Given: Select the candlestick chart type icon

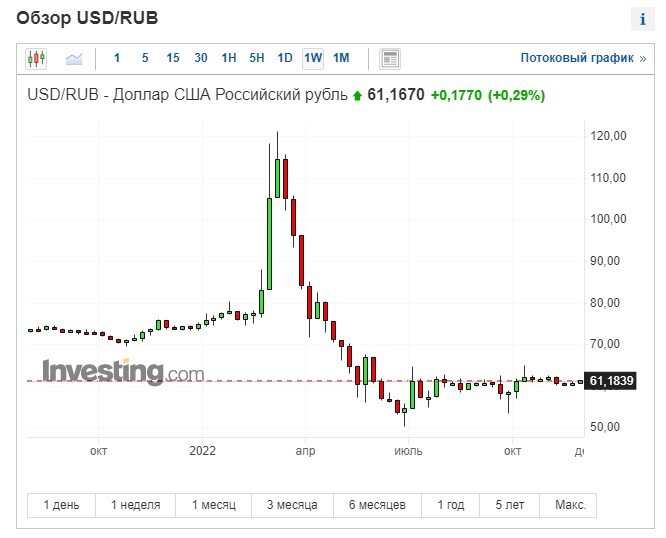Looking at the screenshot, I should 36,59.
